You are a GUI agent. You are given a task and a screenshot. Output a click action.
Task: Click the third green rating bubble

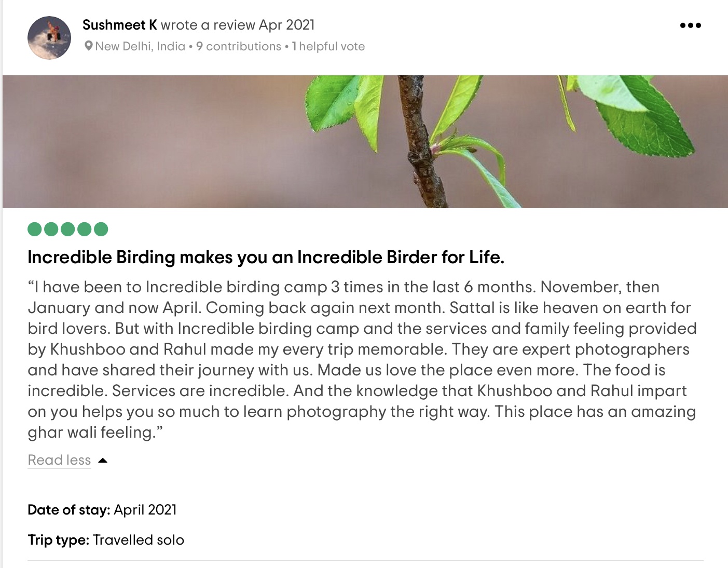click(68, 229)
